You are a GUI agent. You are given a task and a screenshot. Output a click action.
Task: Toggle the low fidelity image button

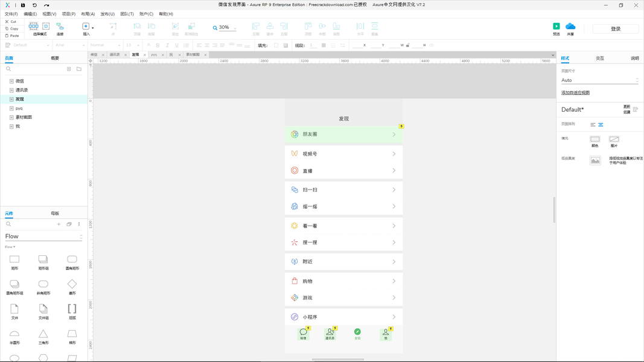coord(595,160)
